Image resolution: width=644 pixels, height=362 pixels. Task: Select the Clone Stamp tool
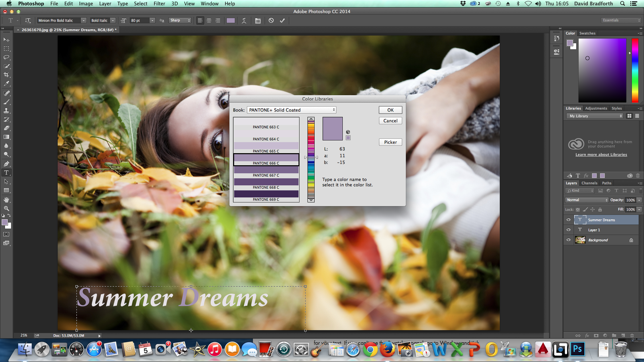tap(6, 111)
